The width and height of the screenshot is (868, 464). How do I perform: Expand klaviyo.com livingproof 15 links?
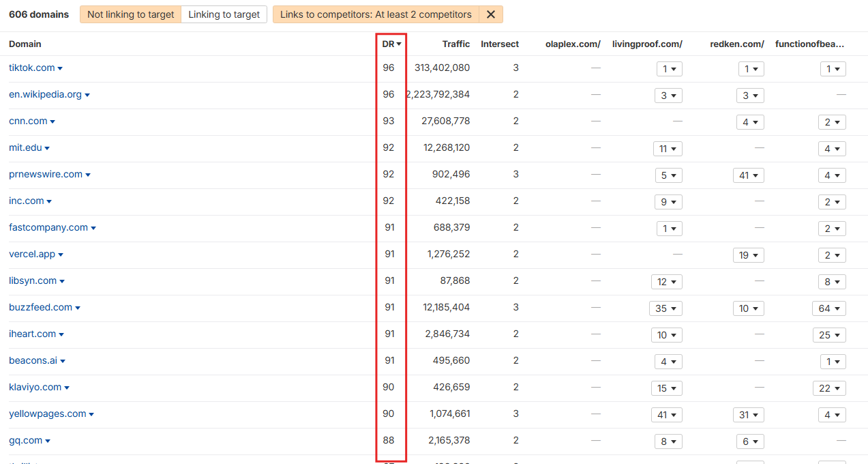pos(667,388)
